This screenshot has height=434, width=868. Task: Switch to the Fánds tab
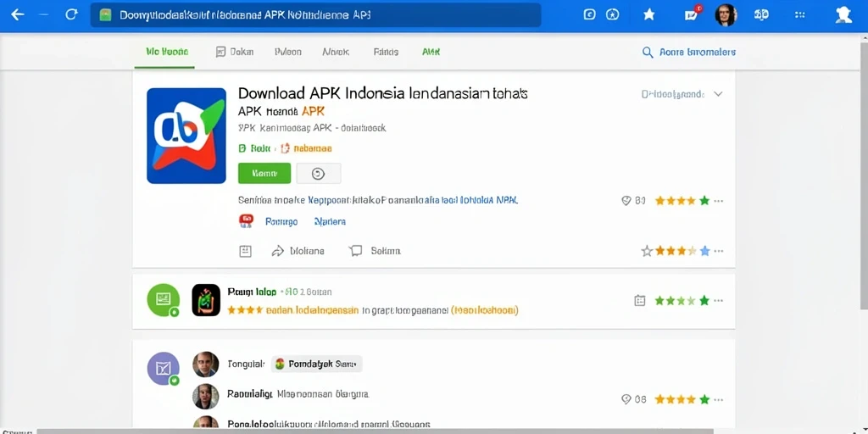386,52
